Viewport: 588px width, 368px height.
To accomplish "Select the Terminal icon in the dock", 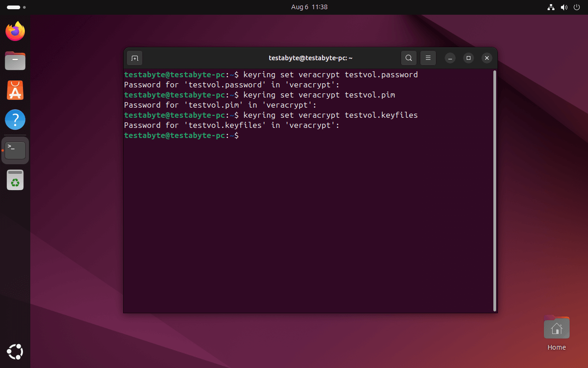I will (15, 149).
